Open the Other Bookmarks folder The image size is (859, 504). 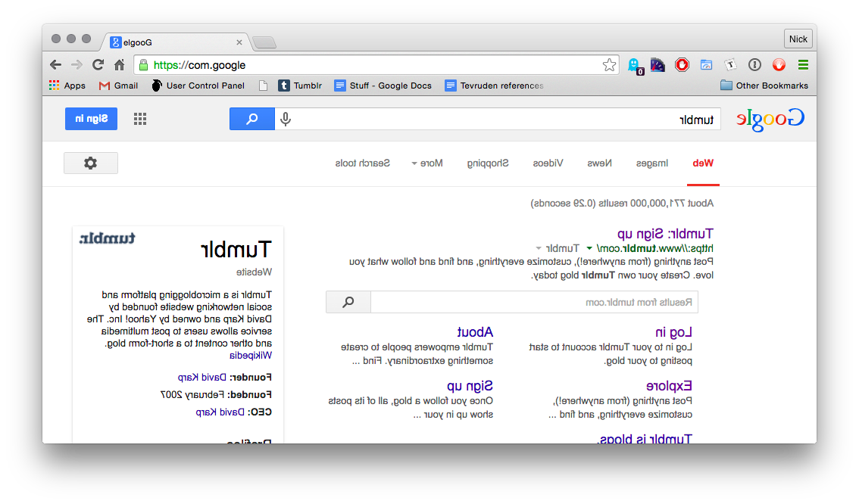point(764,86)
